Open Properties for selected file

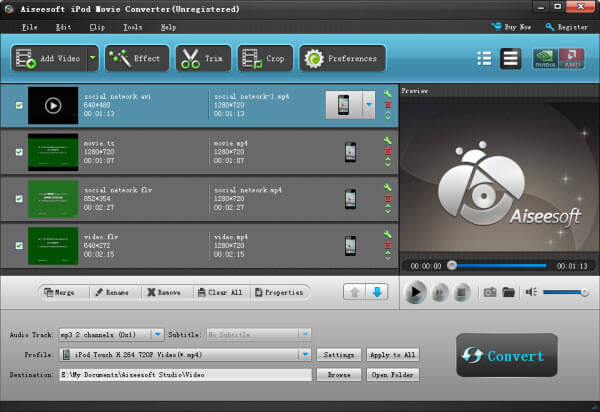tap(279, 293)
